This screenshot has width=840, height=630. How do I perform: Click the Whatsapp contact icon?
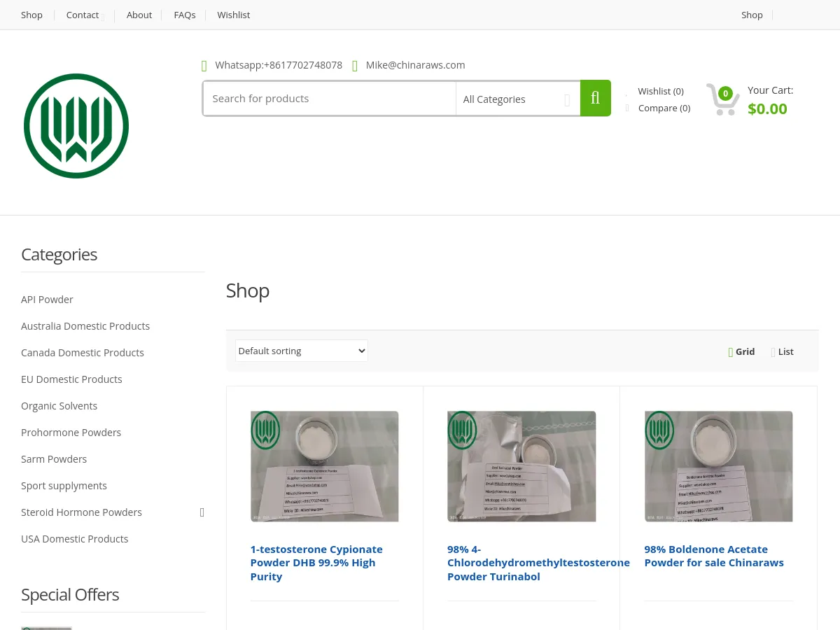pos(204,65)
